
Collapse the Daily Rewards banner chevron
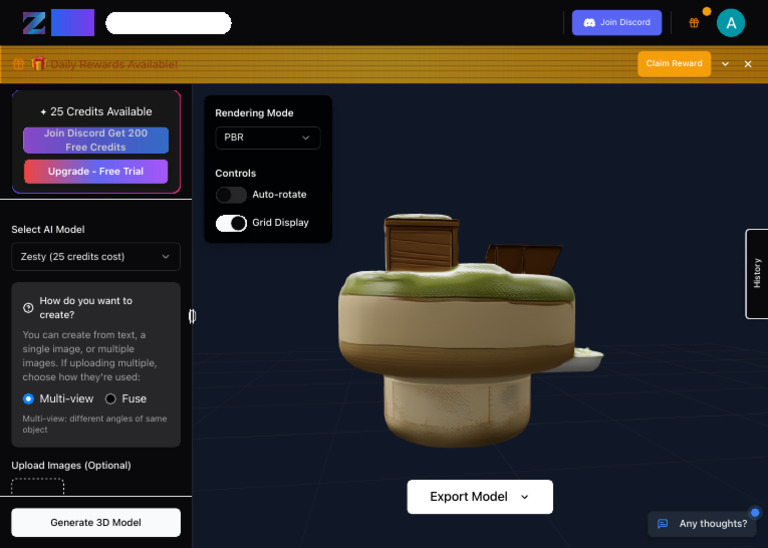[x=725, y=64]
